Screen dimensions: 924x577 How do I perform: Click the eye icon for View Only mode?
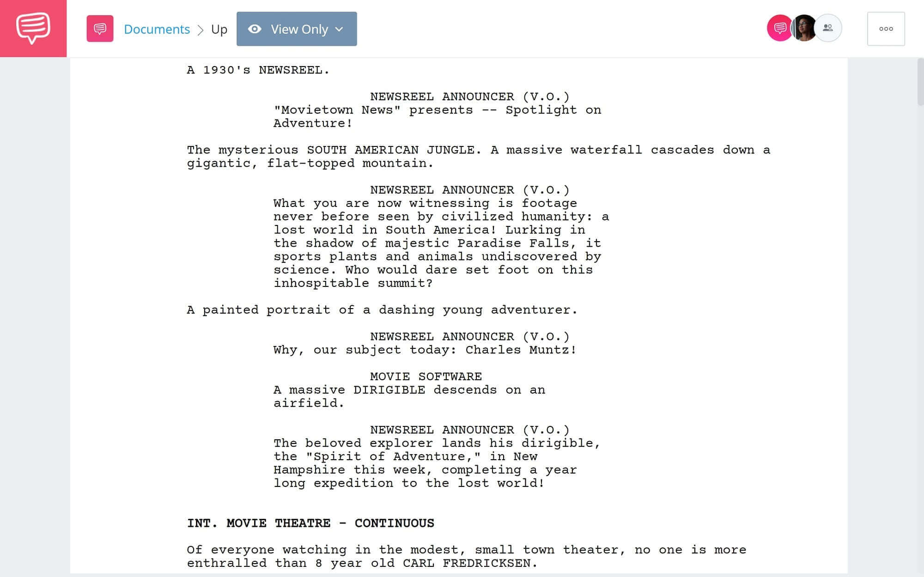255,29
